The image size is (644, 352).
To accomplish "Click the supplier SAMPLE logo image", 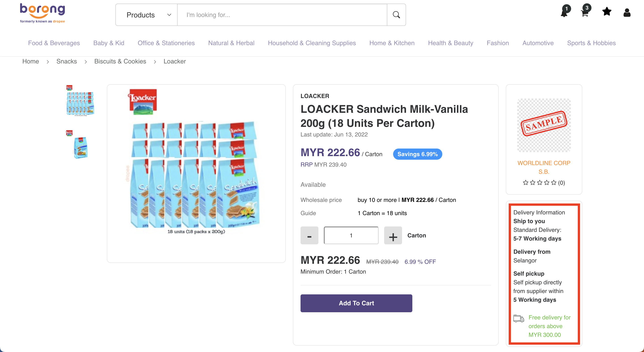I will click(544, 125).
